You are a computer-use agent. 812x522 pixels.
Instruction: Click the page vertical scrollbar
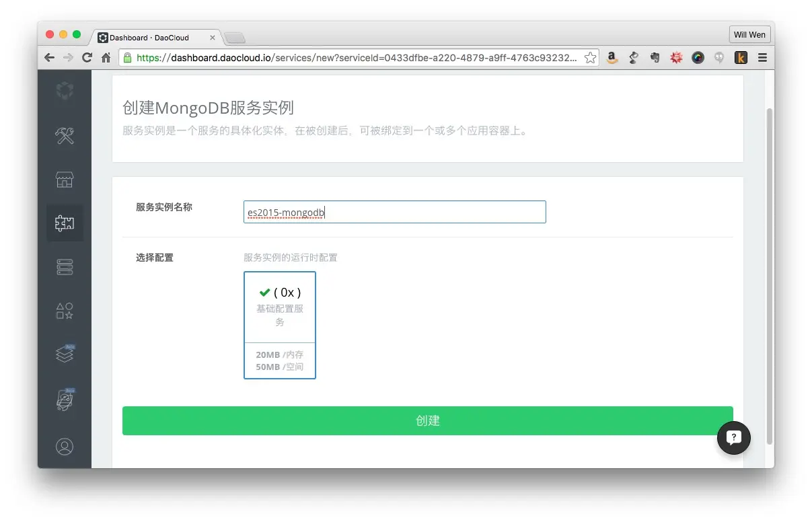tap(770, 276)
